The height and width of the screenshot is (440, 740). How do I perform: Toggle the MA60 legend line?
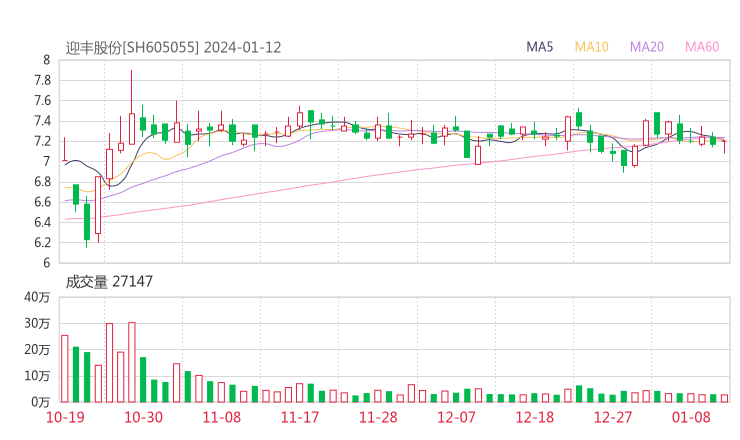(x=702, y=47)
